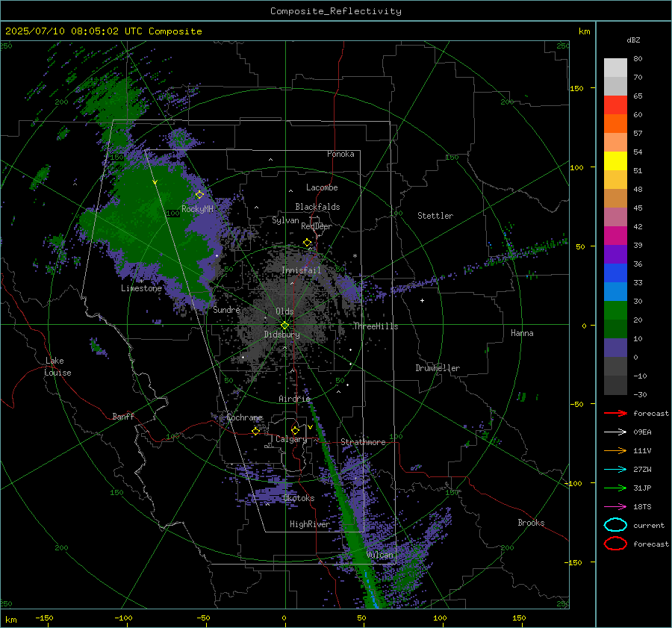Image resolution: width=672 pixels, height=628 pixels.
Task: Click the light gray 70-80 dBZ swatch
Action: click(615, 67)
